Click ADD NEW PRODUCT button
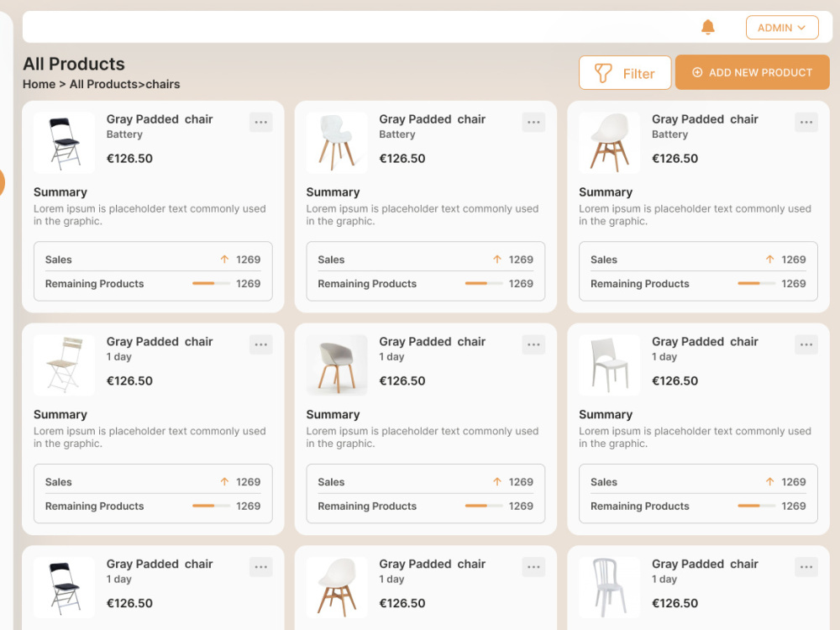This screenshot has width=840, height=630. click(752, 72)
